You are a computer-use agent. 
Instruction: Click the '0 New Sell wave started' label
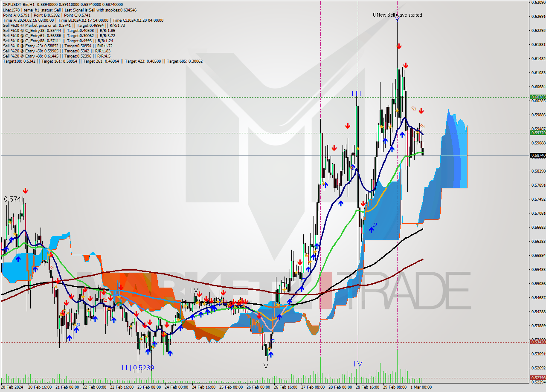point(398,15)
